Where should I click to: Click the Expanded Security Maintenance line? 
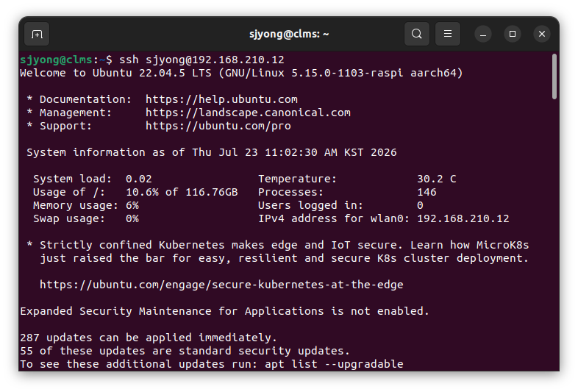[225, 311]
